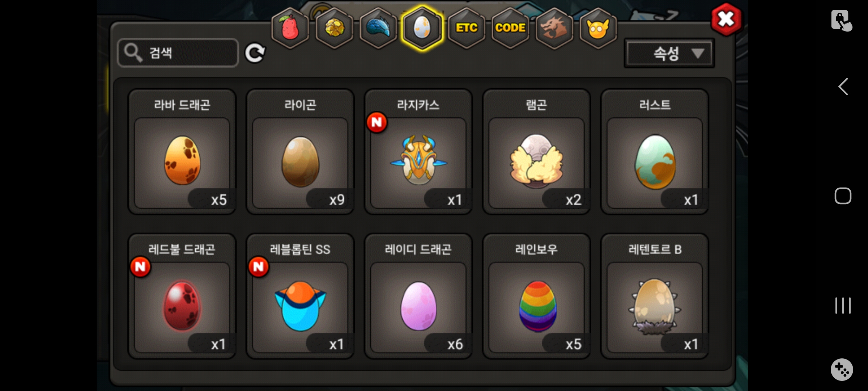
Task: Switch to the CODE tab
Action: click(510, 28)
